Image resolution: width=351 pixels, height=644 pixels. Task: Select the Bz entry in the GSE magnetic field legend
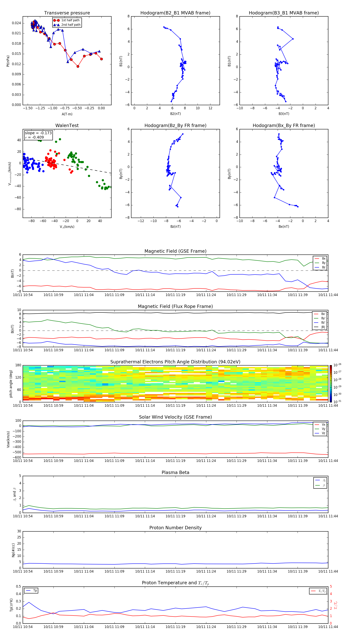(320, 267)
